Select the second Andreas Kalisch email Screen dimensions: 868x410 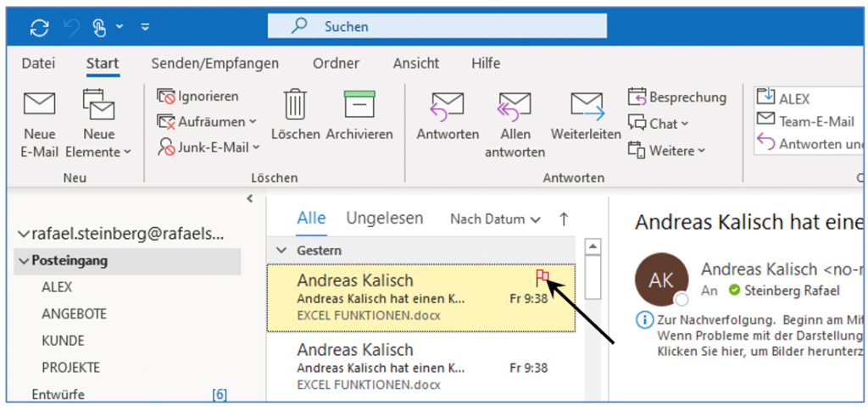(421, 367)
